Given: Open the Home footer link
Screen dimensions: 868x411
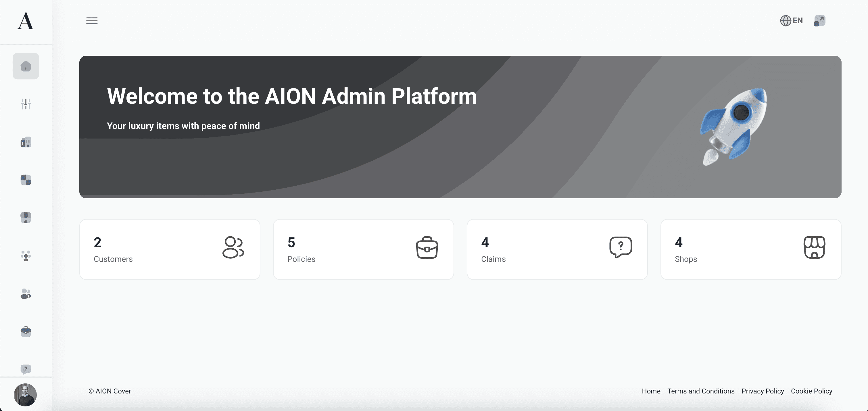Looking at the screenshot, I should pyautogui.click(x=651, y=391).
